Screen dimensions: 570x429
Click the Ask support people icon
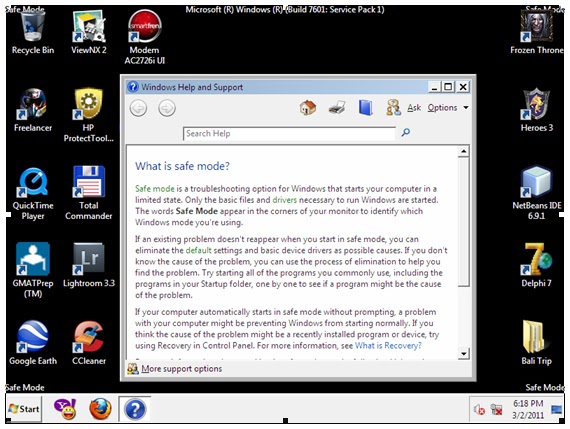tap(393, 108)
